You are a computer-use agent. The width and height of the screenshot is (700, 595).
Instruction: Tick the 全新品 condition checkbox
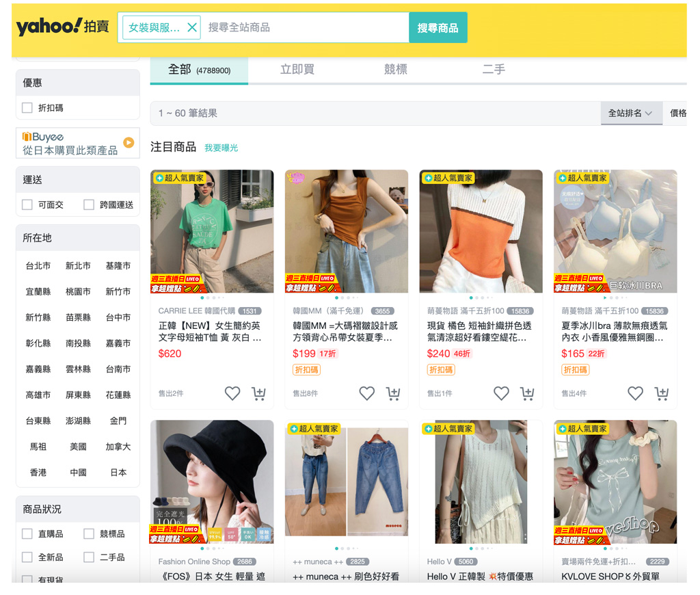tap(27, 557)
